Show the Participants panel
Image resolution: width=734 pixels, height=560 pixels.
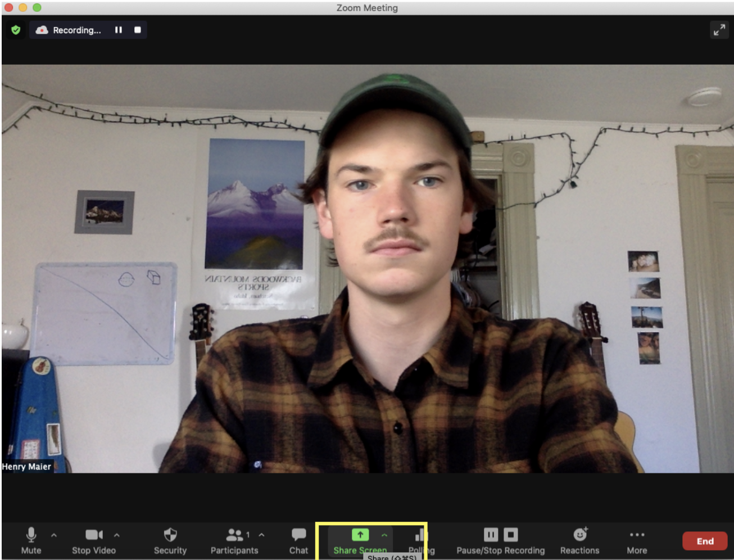234,540
